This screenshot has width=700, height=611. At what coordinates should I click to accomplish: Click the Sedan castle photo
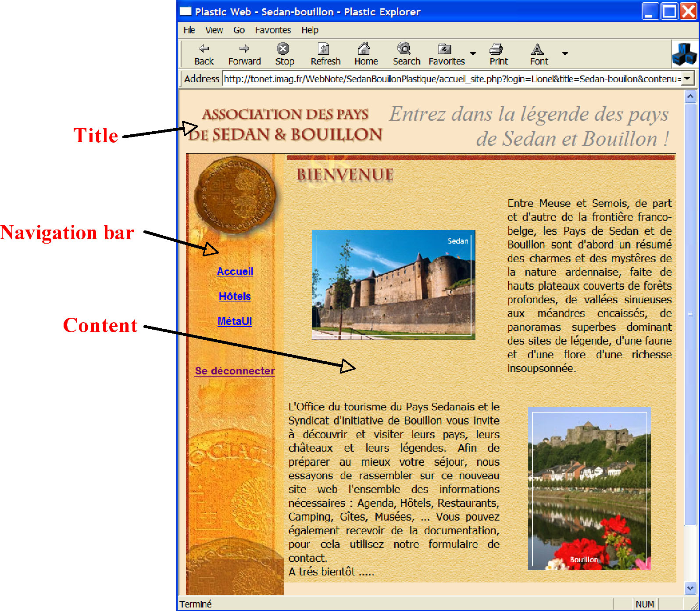[393, 284]
